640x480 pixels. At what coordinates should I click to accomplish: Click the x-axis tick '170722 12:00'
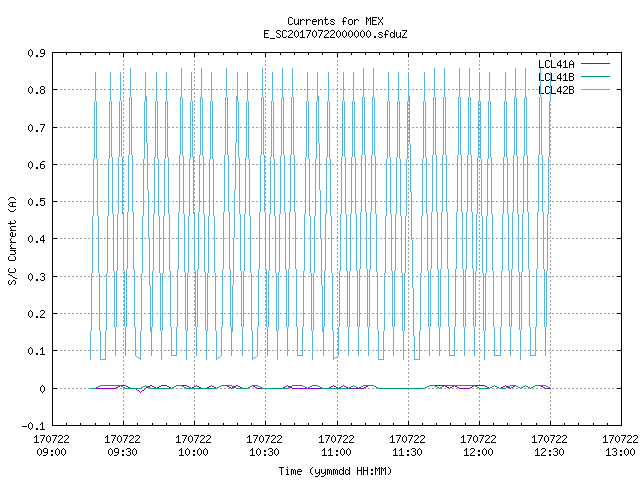[x=478, y=446]
